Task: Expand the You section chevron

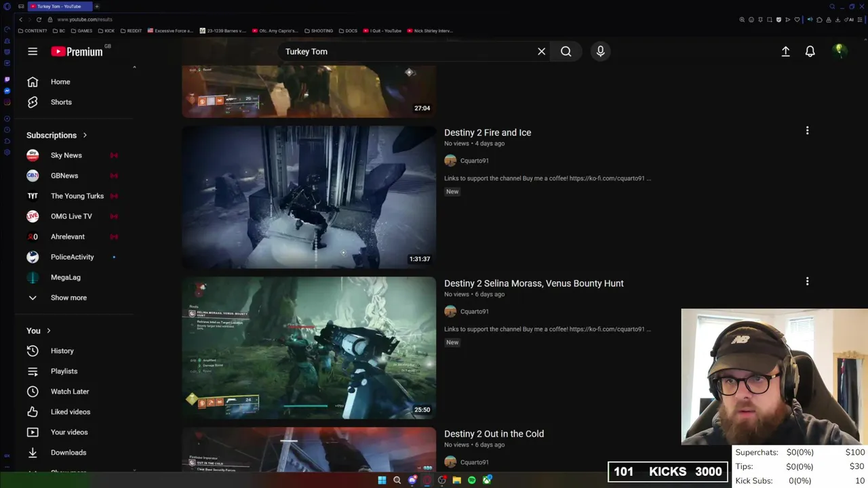Action: point(48,331)
